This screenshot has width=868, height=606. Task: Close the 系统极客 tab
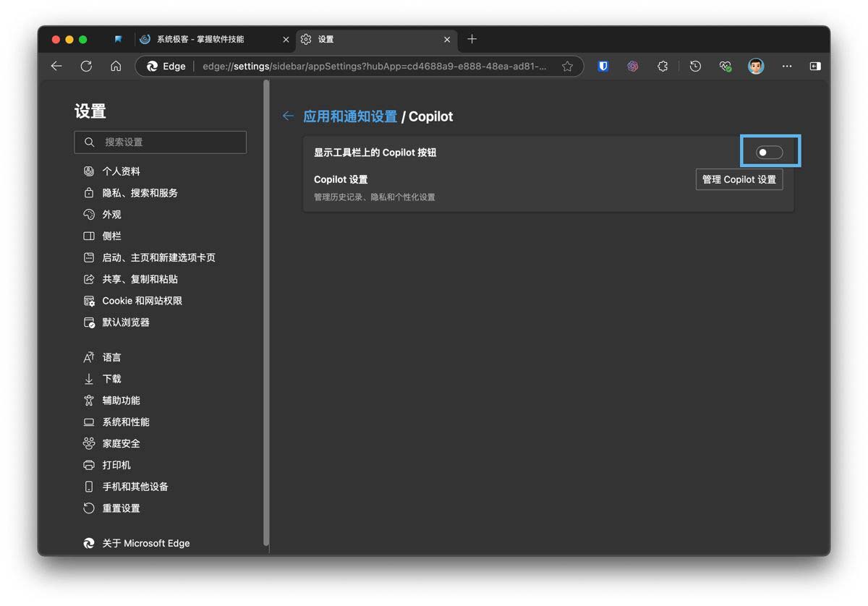pos(286,40)
